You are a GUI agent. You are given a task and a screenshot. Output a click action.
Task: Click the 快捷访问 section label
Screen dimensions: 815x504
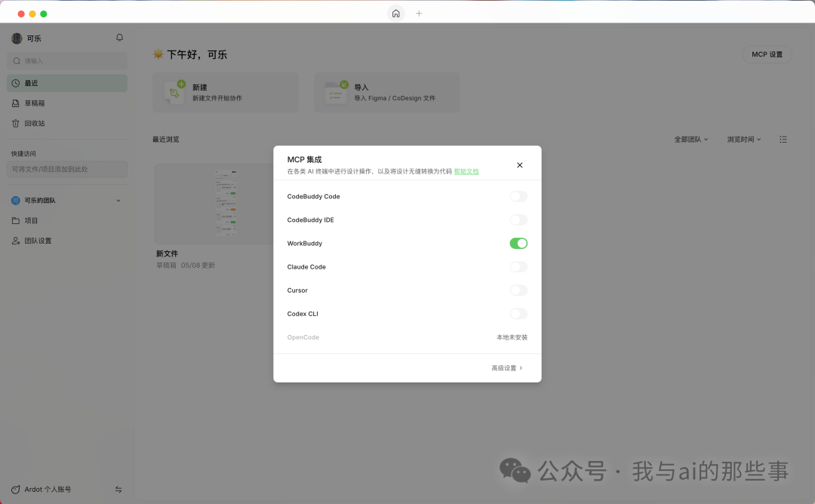coord(24,154)
